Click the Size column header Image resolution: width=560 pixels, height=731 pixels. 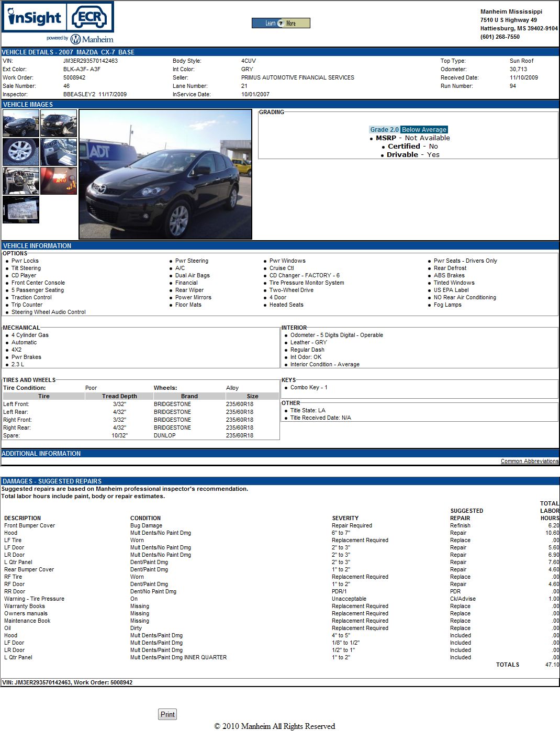point(252,396)
